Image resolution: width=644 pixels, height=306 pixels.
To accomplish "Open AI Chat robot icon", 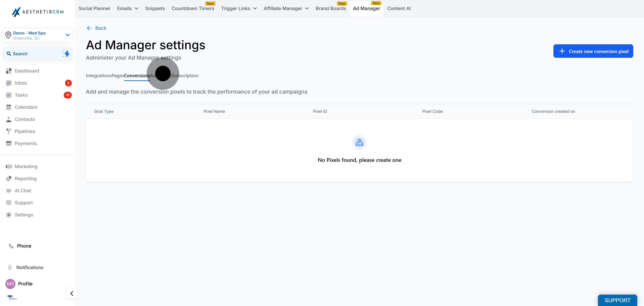I will coord(9,191).
